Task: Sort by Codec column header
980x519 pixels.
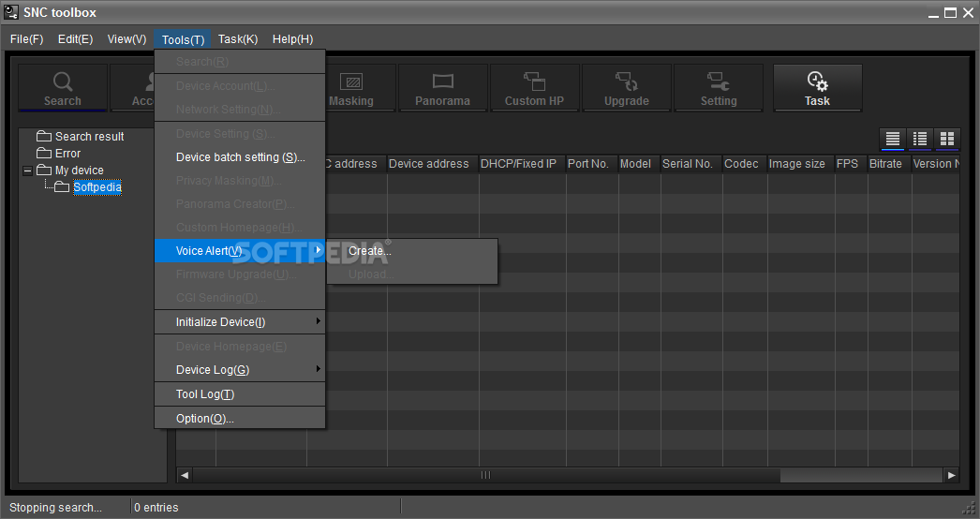Action: (x=745, y=164)
